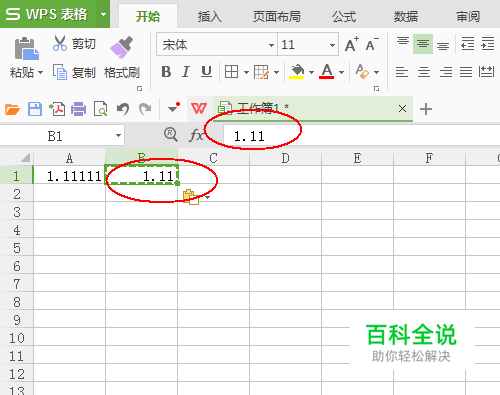This screenshot has height=395, width=500.
Task: Open the font size dropdown
Action: tap(332, 45)
